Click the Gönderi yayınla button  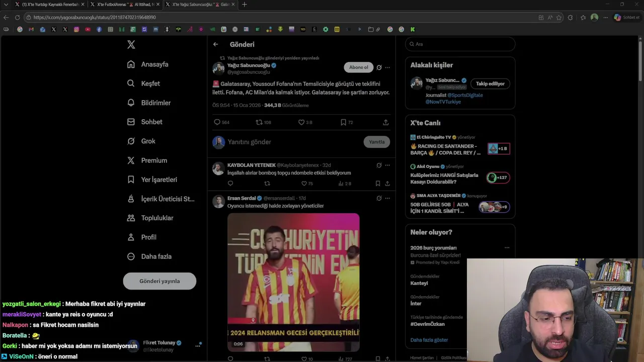(159, 281)
